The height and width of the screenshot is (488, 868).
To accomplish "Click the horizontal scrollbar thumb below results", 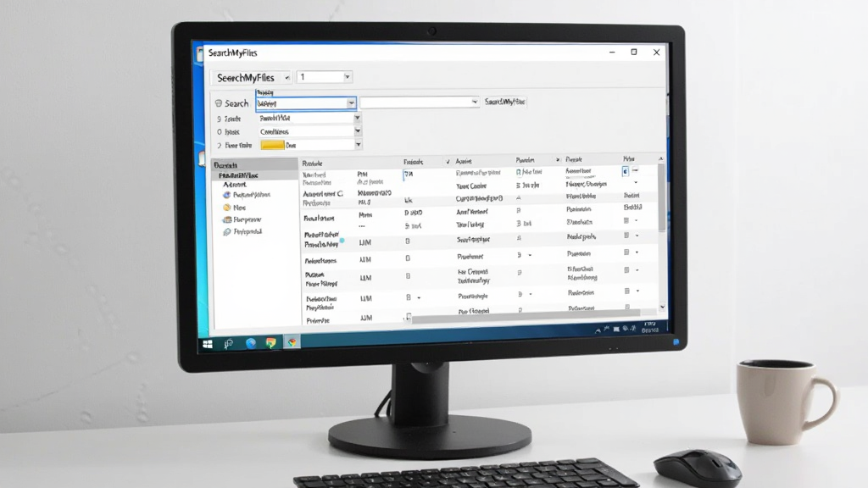I will (526, 317).
